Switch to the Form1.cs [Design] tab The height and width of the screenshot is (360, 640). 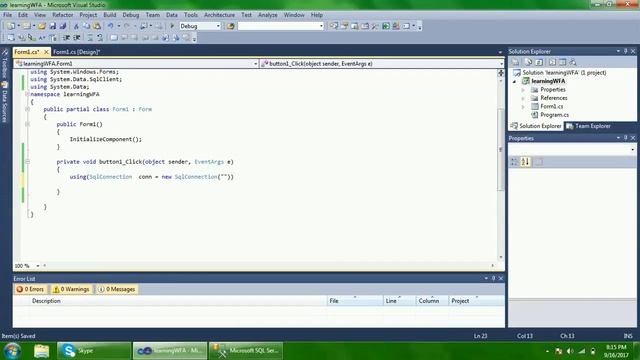click(76, 52)
